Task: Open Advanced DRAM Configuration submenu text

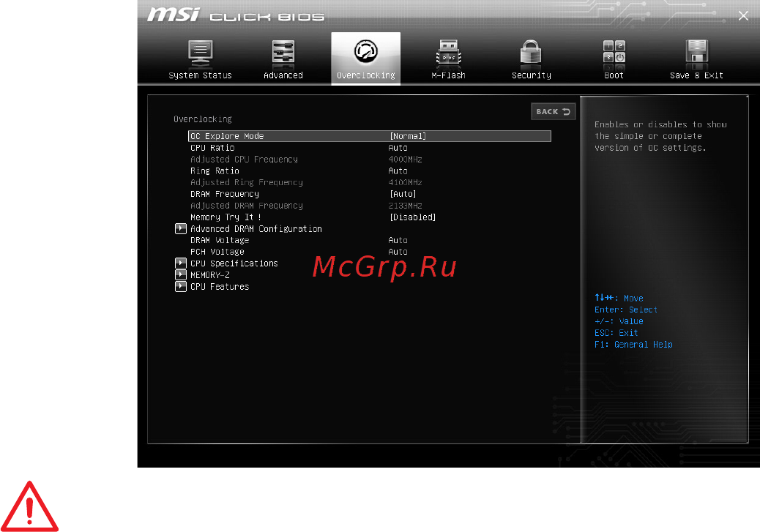Action: tap(256, 229)
